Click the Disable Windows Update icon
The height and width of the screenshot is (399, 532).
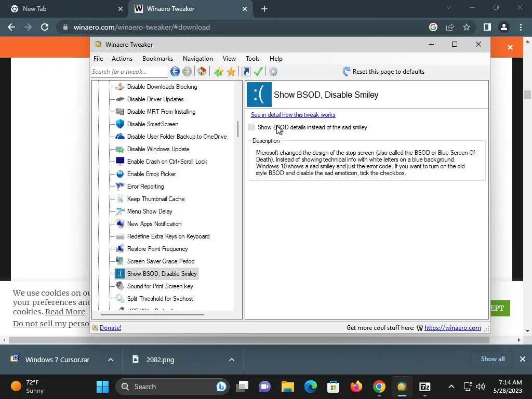[x=120, y=149]
